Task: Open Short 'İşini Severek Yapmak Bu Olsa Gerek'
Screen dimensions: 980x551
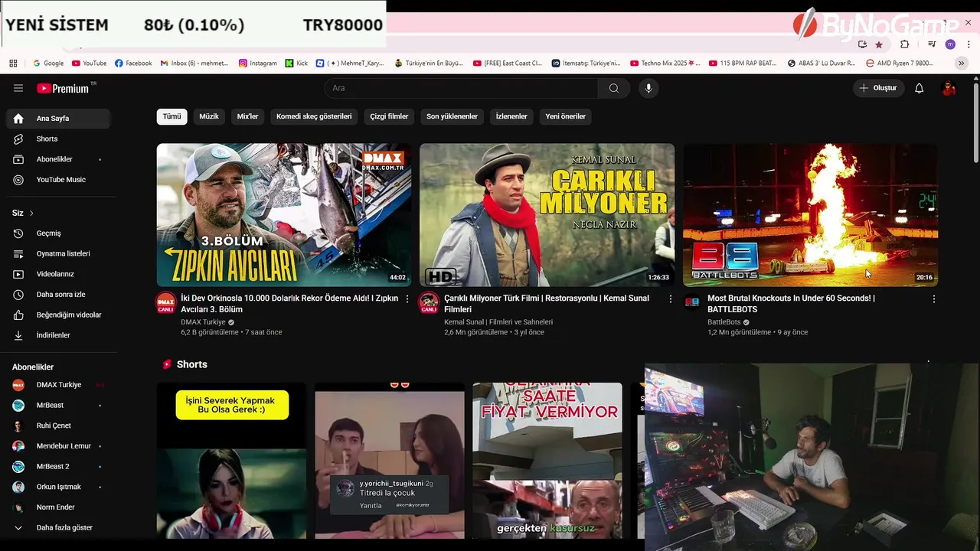Action: 231,461
